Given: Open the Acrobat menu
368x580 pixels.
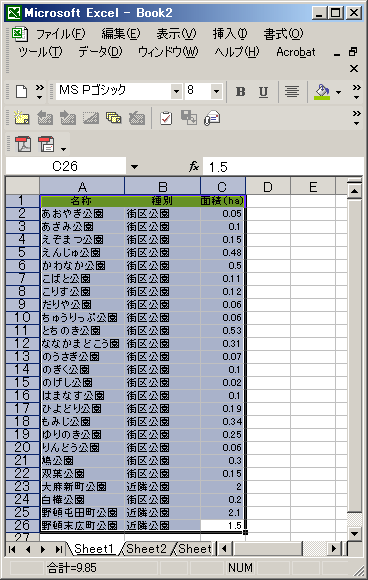Looking at the screenshot, I should coord(296,52).
